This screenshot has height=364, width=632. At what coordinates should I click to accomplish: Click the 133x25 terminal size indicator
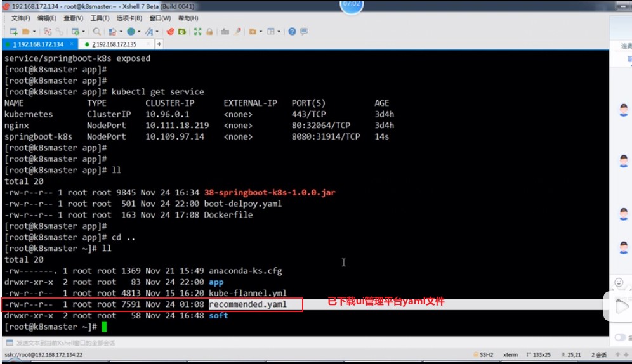tap(539, 354)
